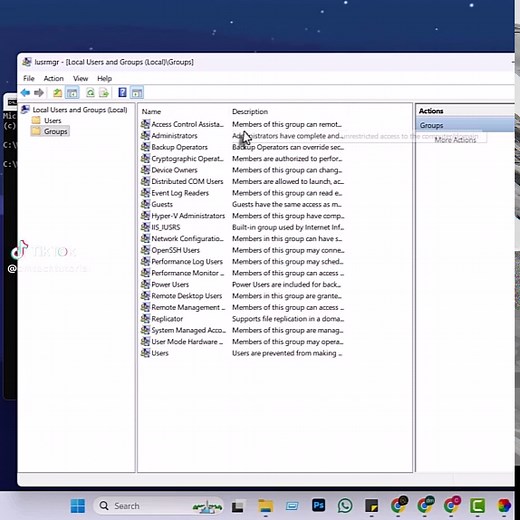Open the Windows Start button
Viewport: 520px width, 520px height.
78,506
